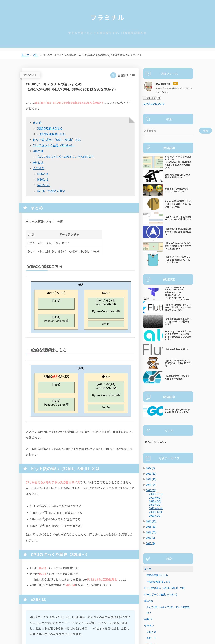Click the 検索 submit button

pyautogui.click(x=205, y=131)
